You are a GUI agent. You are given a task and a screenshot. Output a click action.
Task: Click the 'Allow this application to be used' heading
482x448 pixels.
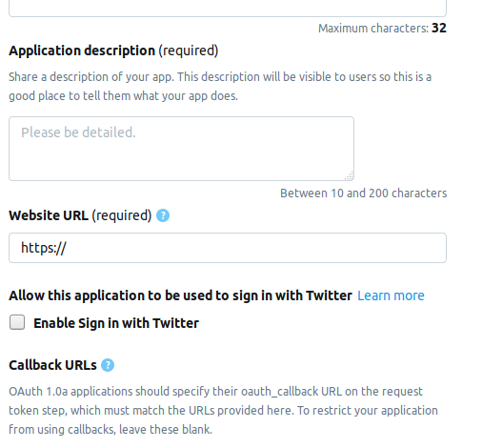pyautogui.click(x=180, y=295)
